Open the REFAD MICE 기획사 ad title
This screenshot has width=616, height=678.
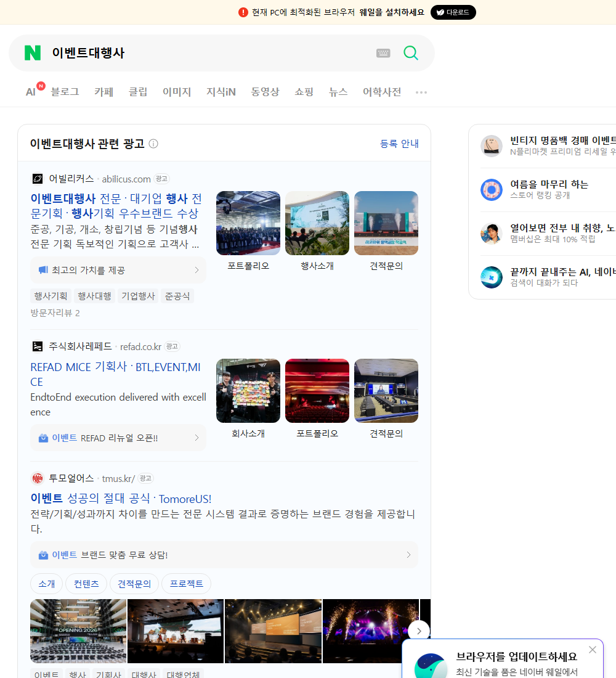coord(115,375)
